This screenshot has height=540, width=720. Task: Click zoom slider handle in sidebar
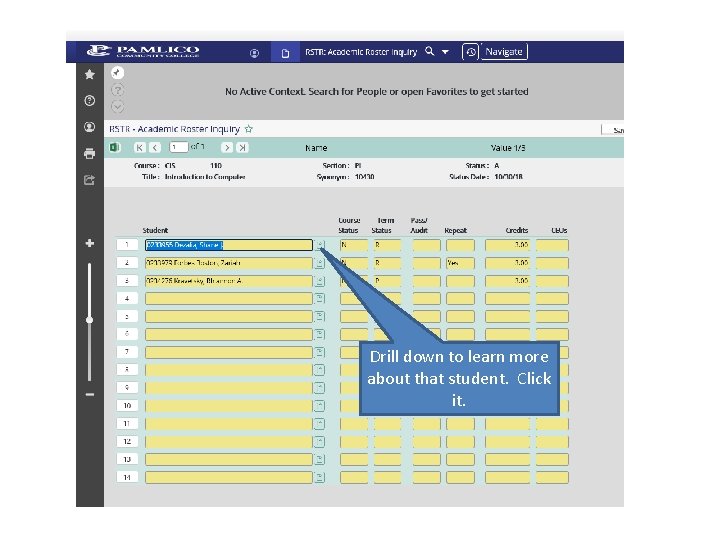(90, 320)
